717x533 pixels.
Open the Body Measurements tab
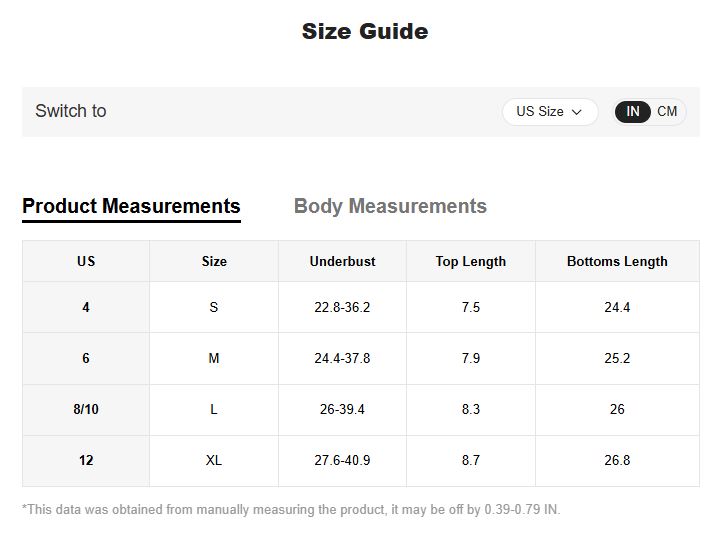pos(390,206)
